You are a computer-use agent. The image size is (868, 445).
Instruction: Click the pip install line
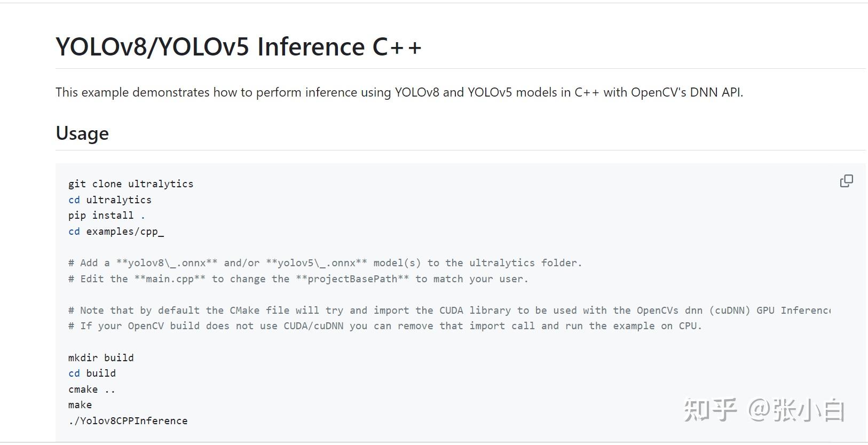click(107, 215)
